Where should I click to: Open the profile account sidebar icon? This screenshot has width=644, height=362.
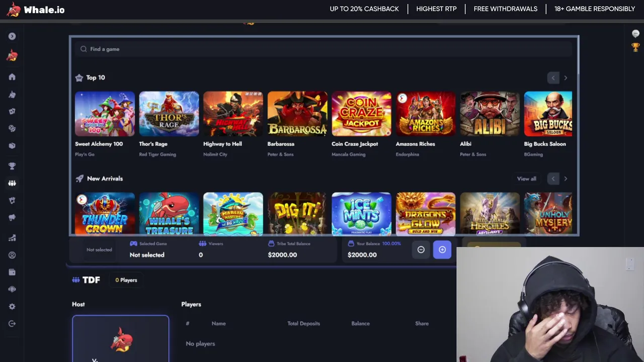pos(12,255)
